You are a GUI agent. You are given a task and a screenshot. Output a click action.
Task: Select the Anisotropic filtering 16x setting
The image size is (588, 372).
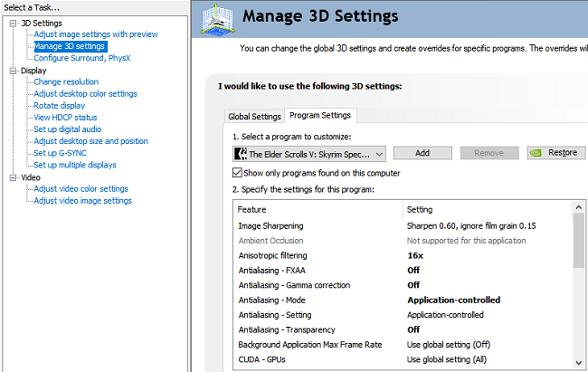click(416, 255)
